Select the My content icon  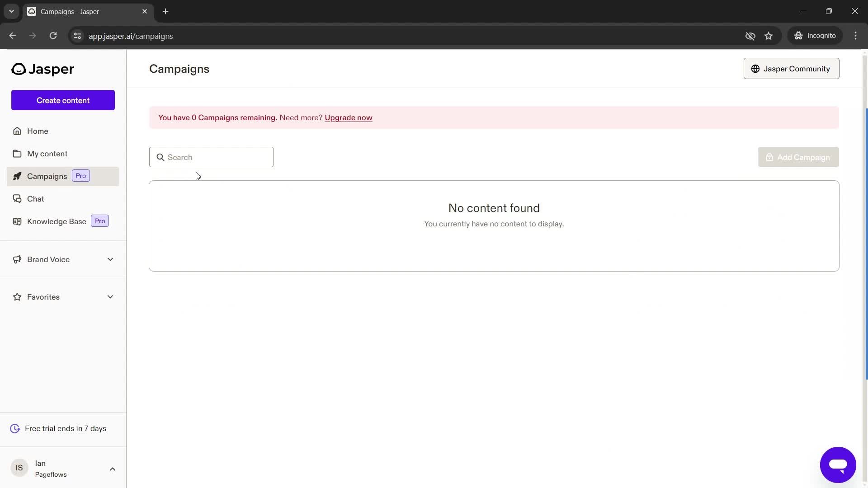coord(17,153)
